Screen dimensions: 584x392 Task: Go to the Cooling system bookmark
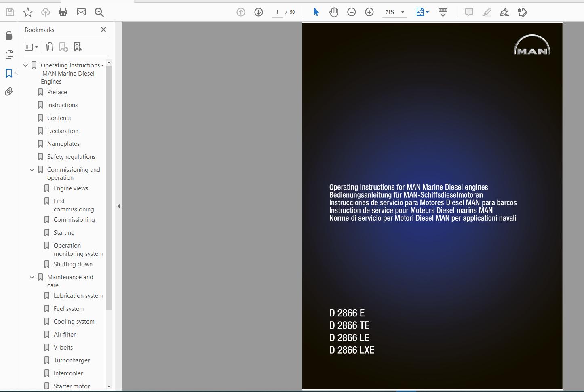[74, 322]
